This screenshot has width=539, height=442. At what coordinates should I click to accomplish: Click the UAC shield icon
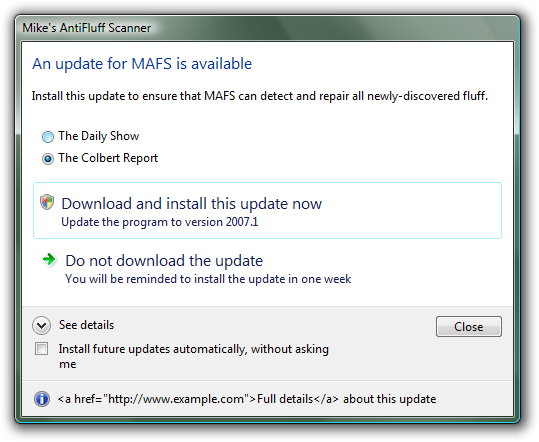[47, 202]
